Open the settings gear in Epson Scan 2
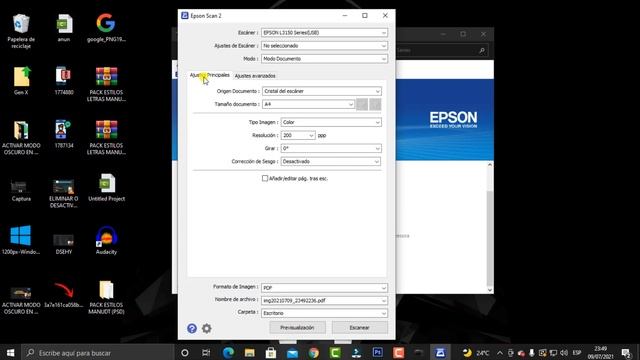The width and height of the screenshot is (640, 360). [207, 328]
